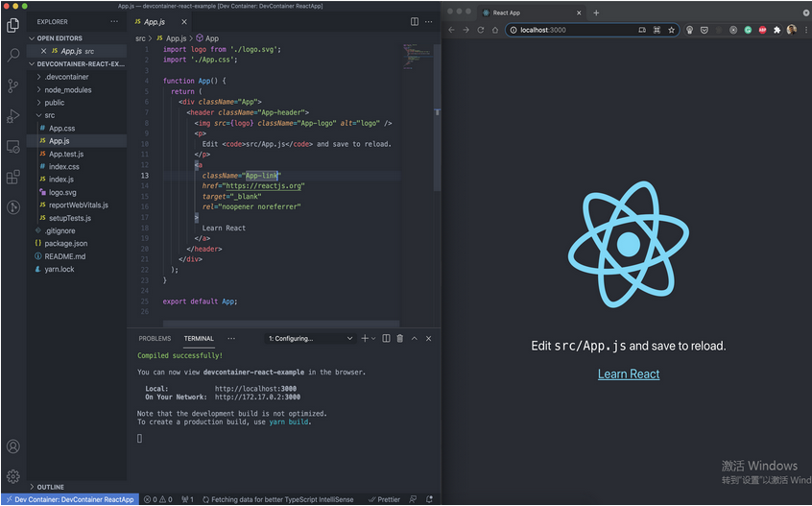Open the Manage gear in the activity bar
The image size is (812, 506).
13,476
